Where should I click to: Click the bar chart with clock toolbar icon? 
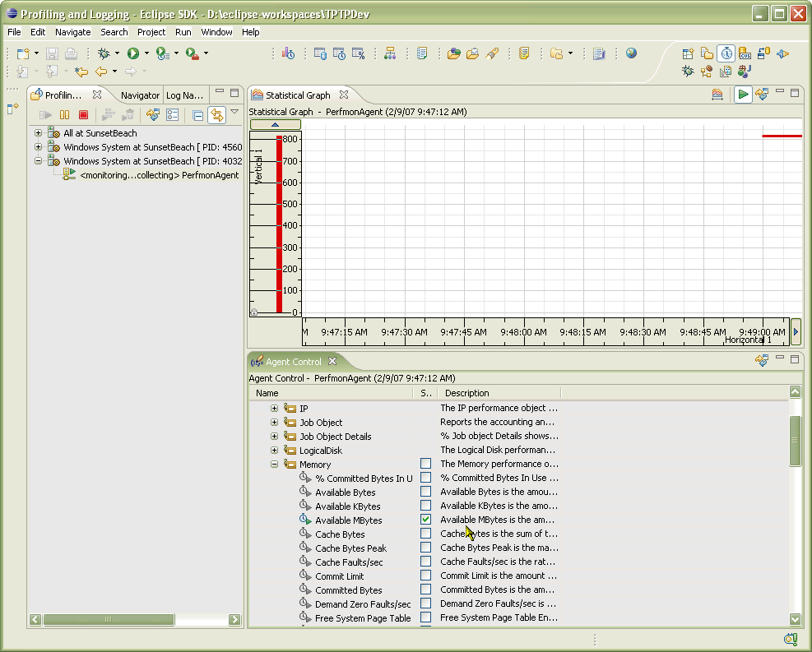pyautogui.click(x=289, y=53)
